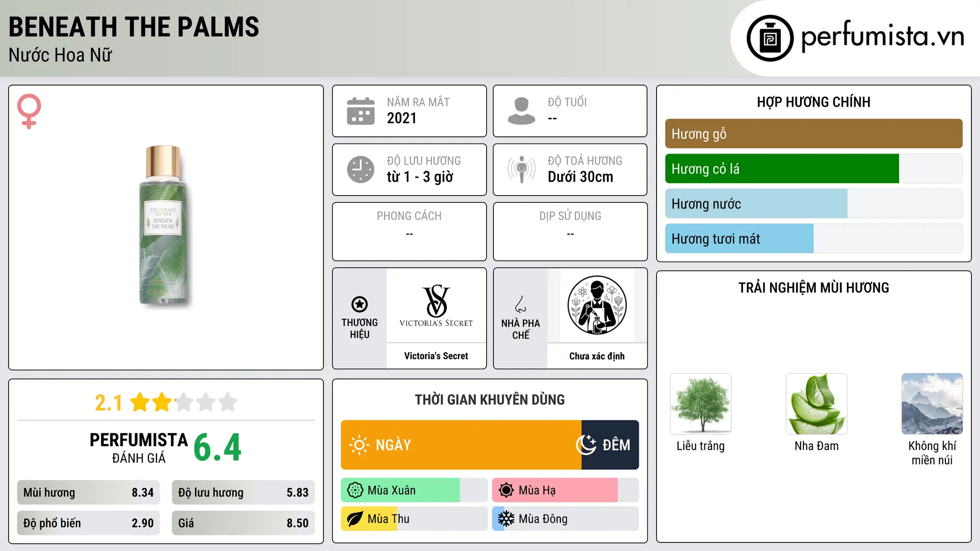Viewport: 980px width, 551px height.
Task: Click the sun icon for Mùa Hạ
Action: (506, 490)
